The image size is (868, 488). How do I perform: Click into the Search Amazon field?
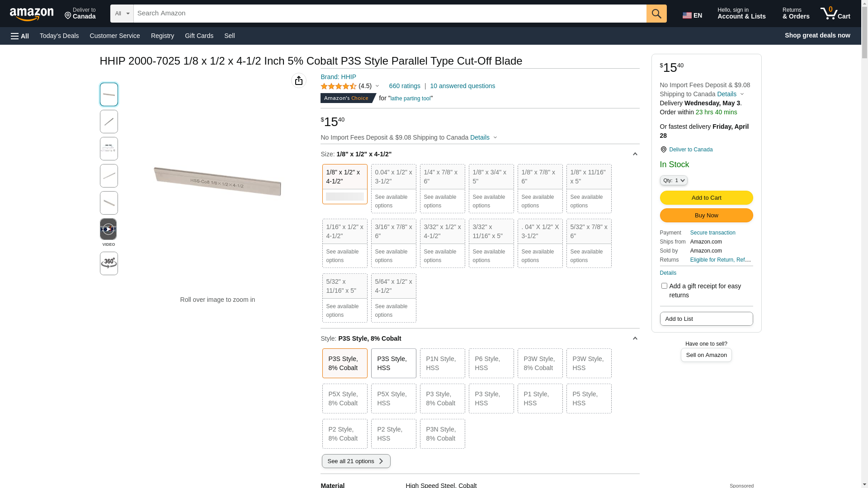pyautogui.click(x=389, y=14)
